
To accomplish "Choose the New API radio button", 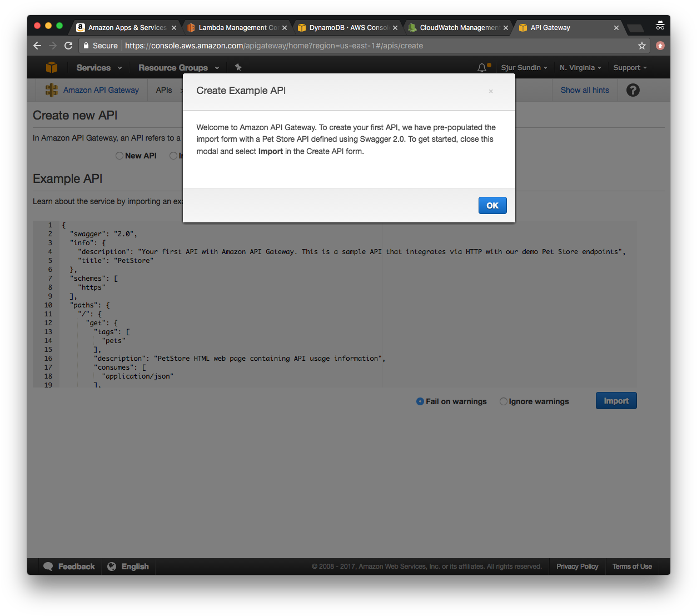I will [x=119, y=156].
